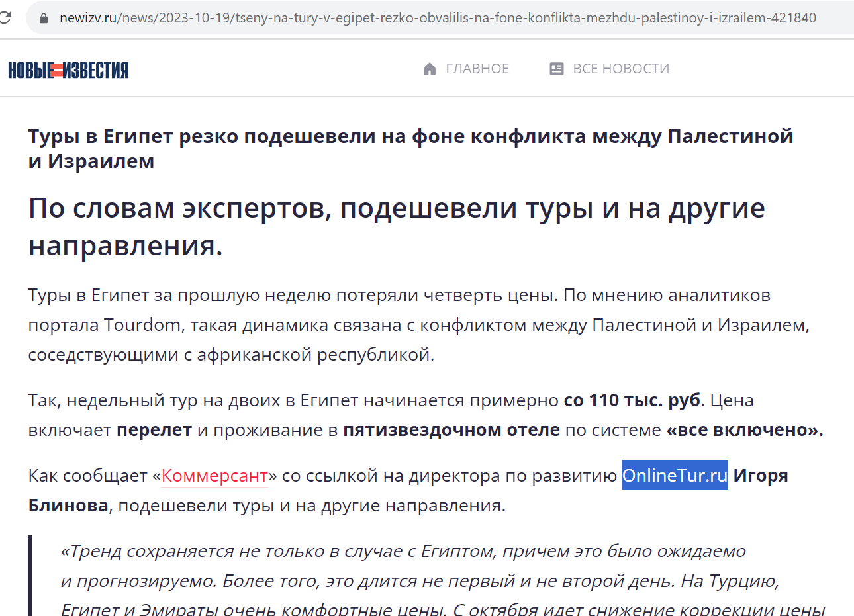Click bold text со 110 тыс. руб
854x616 pixels.
tap(632, 400)
